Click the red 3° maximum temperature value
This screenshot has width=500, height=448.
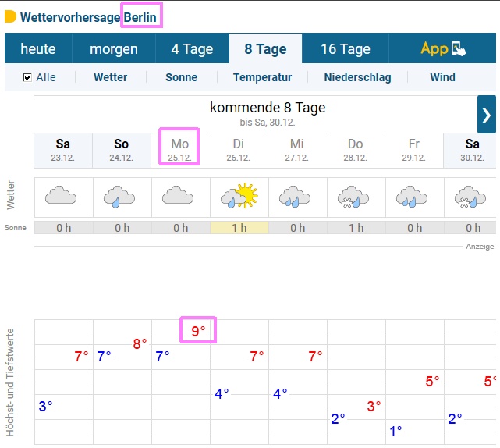point(374,406)
